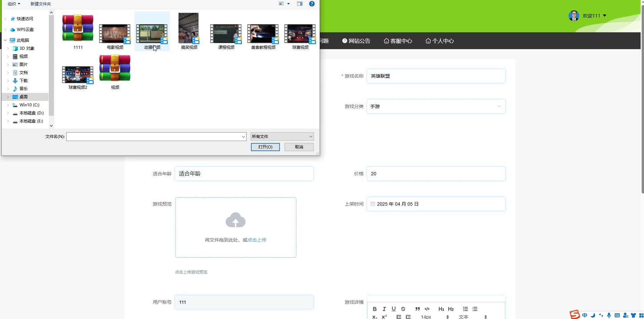The height and width of the screenshot is (319, 644).
Task: Insert a blockquote in the editor
Action: (x=418, y=309)
